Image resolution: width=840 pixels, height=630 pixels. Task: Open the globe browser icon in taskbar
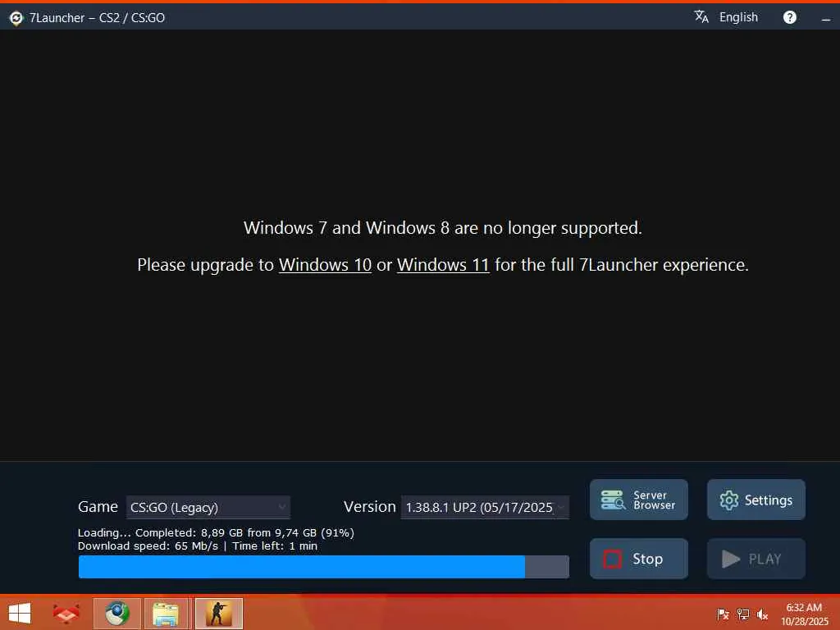(117, 614)
